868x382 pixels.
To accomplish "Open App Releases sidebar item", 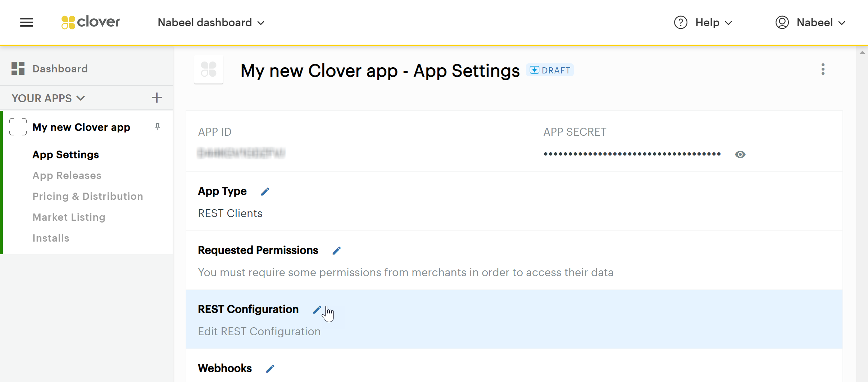I will tap(67, 175).
